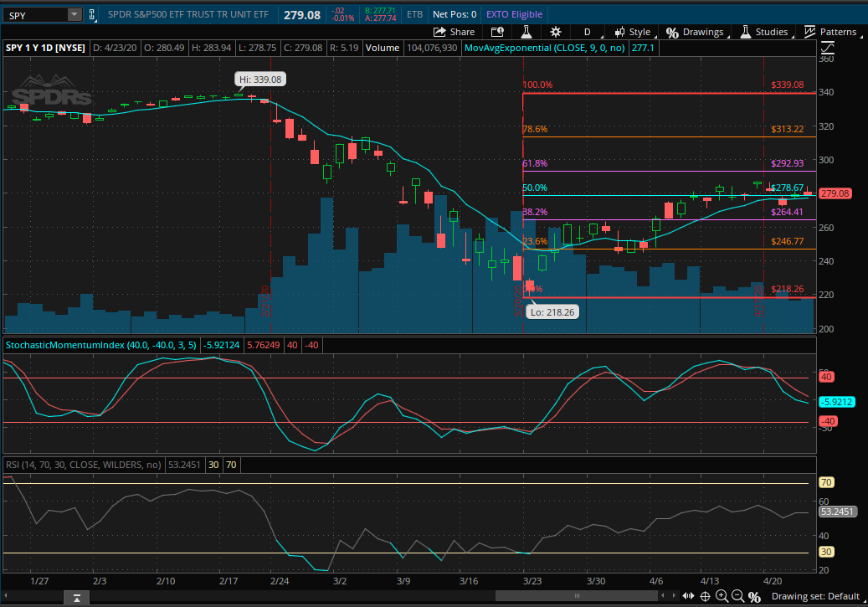Click the $218.26 Fibonacci price label
The width and height of the screenshot is (868, 607).
click(x=787, y=289)
